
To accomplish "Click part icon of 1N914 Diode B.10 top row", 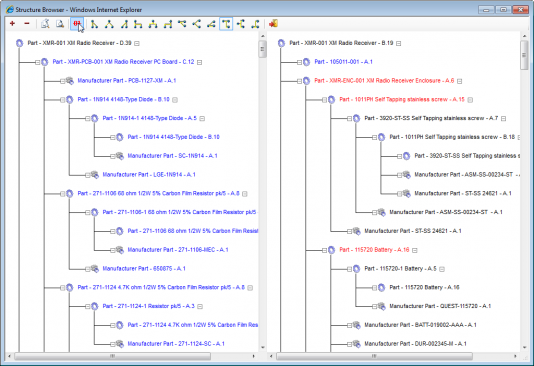I will [70, 99].
